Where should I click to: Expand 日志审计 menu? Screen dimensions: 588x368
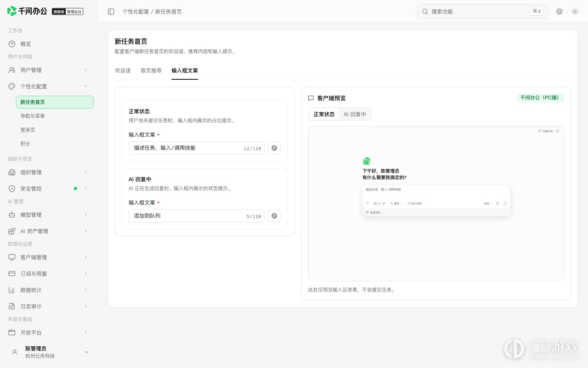pos(49,306)
